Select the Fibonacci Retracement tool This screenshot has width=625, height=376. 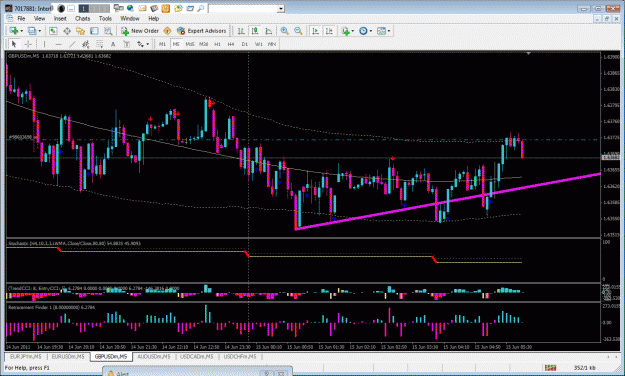tap(99, 44)
